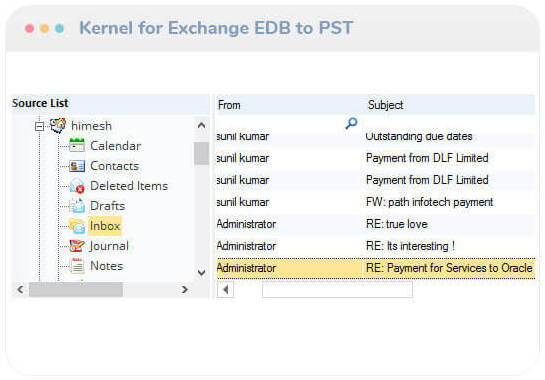Click the Source List horizontal scrollbar thumb
The height and width of the screenshot is (380, 545).
click(x=76, y=289)
